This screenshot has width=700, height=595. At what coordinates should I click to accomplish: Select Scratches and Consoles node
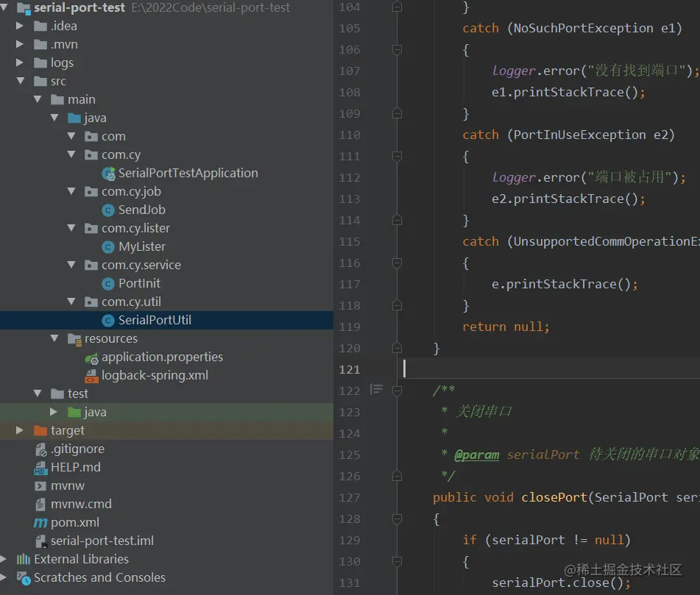tap(99, 577)
